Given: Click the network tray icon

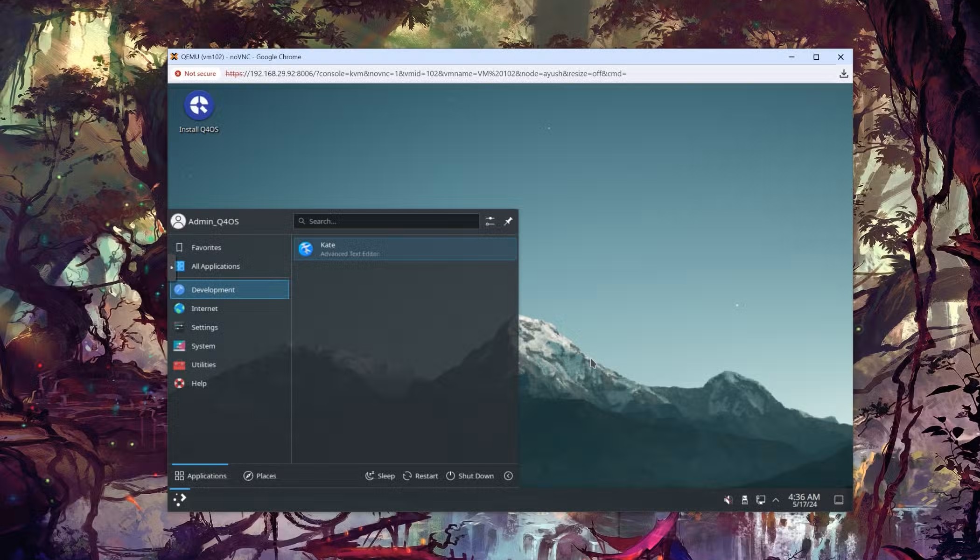Looking at the screenshot, I should pos(761,500).
